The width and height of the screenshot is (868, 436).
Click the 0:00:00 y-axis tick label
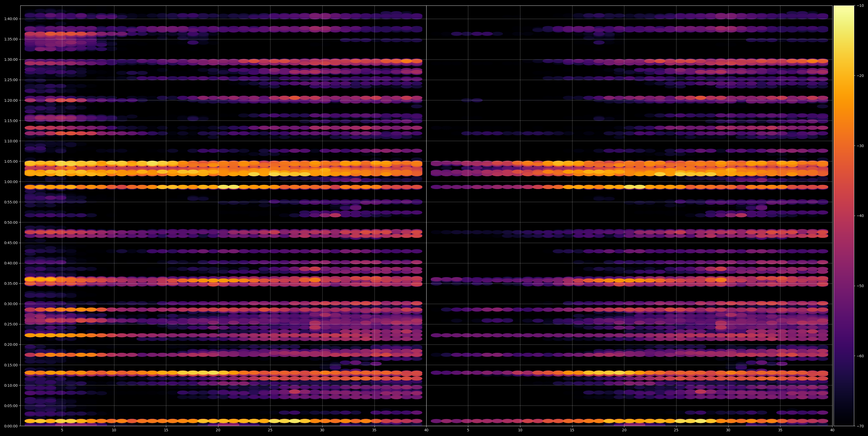(x=11, y=426)
